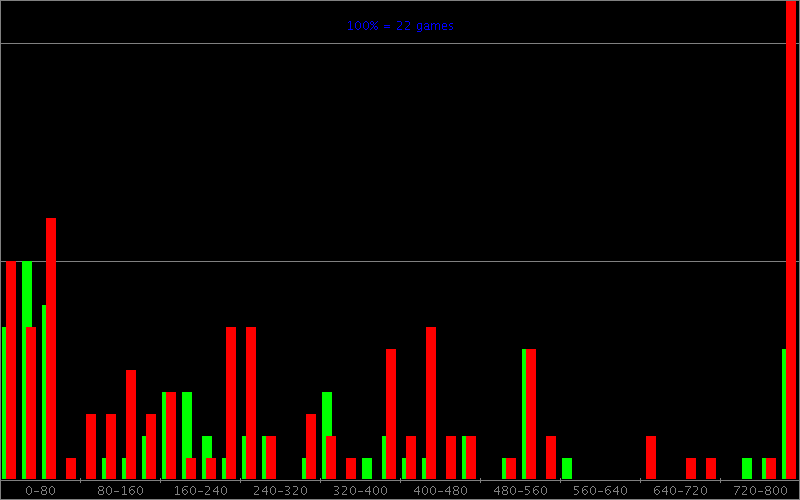Viewport: 800px width, 500px height.
Task: Select the 320-400 axis label
Action: point(360,491)
